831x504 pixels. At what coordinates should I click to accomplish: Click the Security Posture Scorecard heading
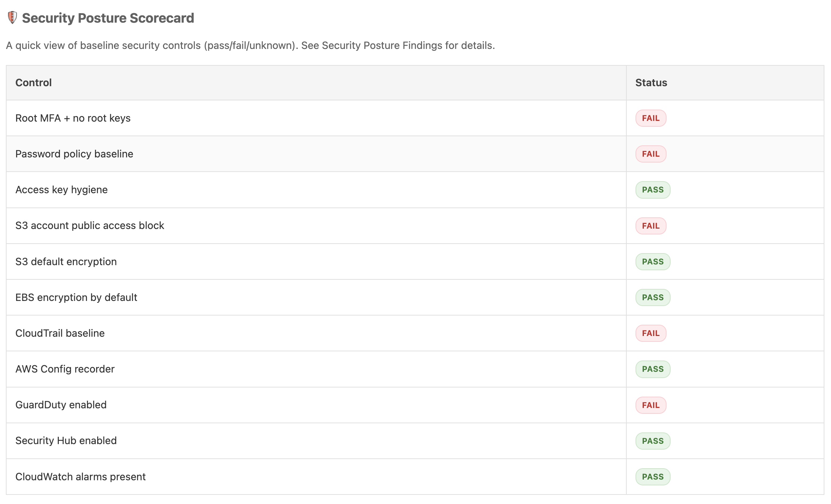pyautogui.click(x=109, y=18)
